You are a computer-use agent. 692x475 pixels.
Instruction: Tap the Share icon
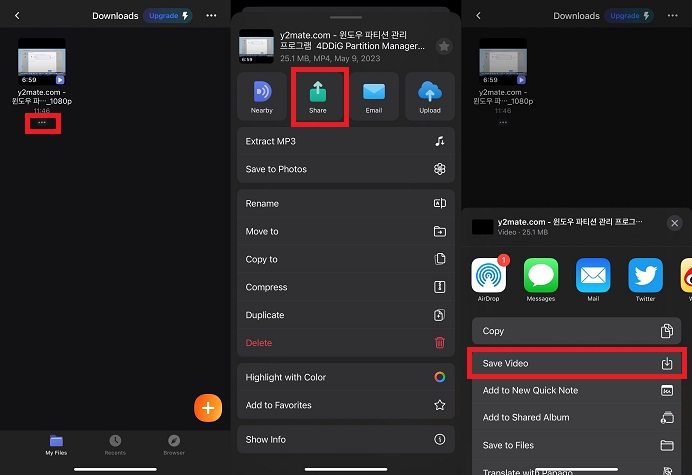tap(318, 97)
